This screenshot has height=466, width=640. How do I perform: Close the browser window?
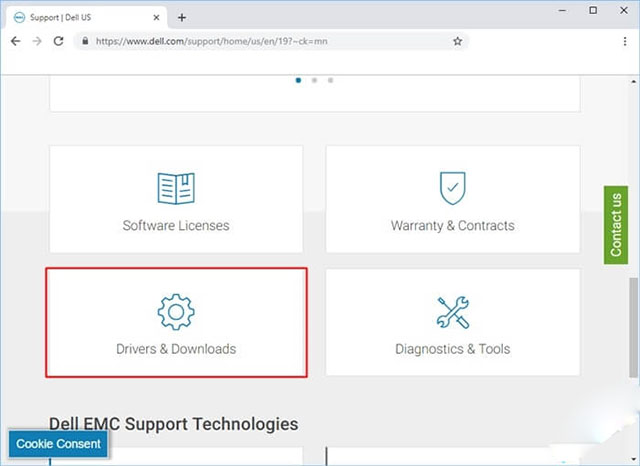pyautogui.click(x=624, y=10)
